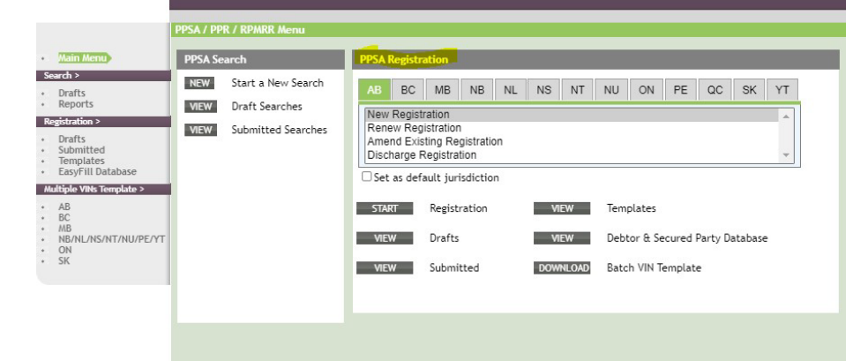Select SK under Multiple VINs Template

[64, 260]
